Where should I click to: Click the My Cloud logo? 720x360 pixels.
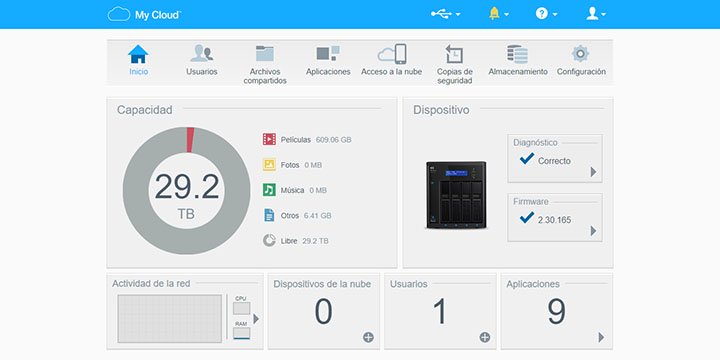[144, 14]
